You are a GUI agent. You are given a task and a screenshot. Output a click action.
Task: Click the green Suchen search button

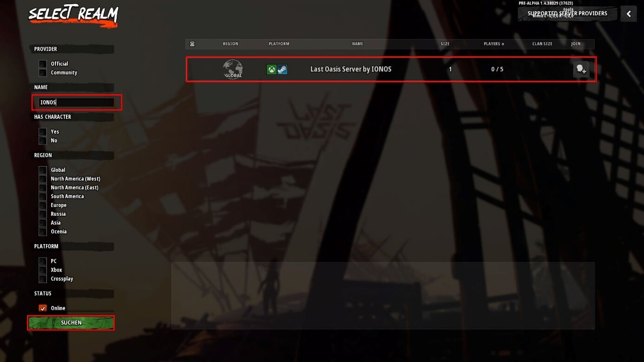(71, 323)
